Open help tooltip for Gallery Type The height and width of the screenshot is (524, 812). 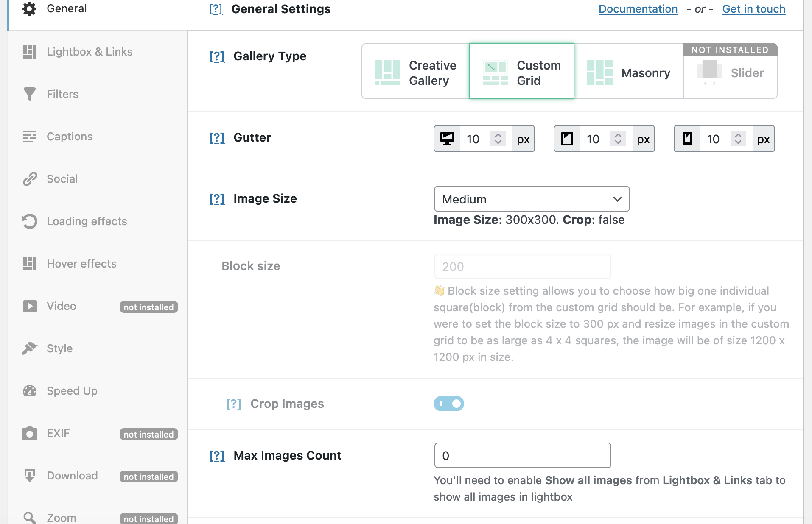click(217, 56)
